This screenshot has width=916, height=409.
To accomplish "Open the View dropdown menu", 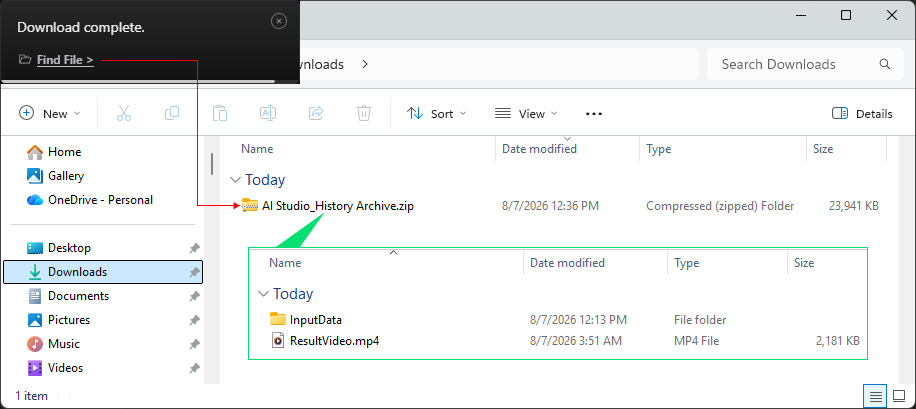I will click(526, 114).
